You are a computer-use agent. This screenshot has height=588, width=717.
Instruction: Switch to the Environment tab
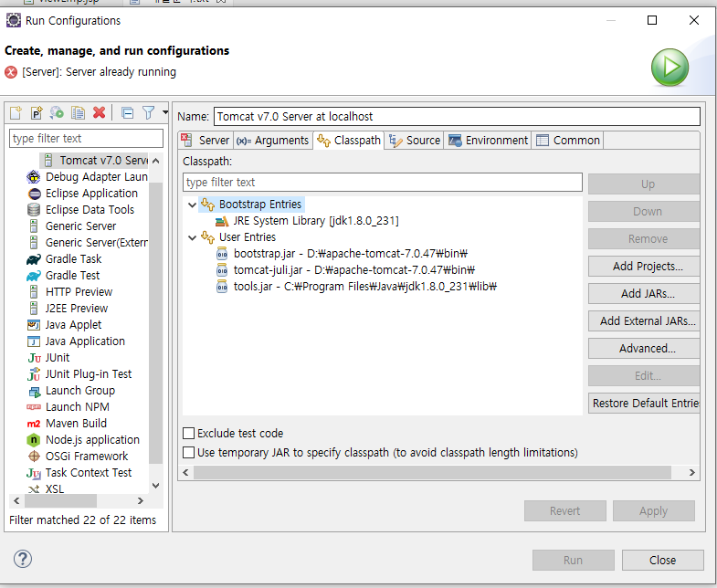coord(488,141)
